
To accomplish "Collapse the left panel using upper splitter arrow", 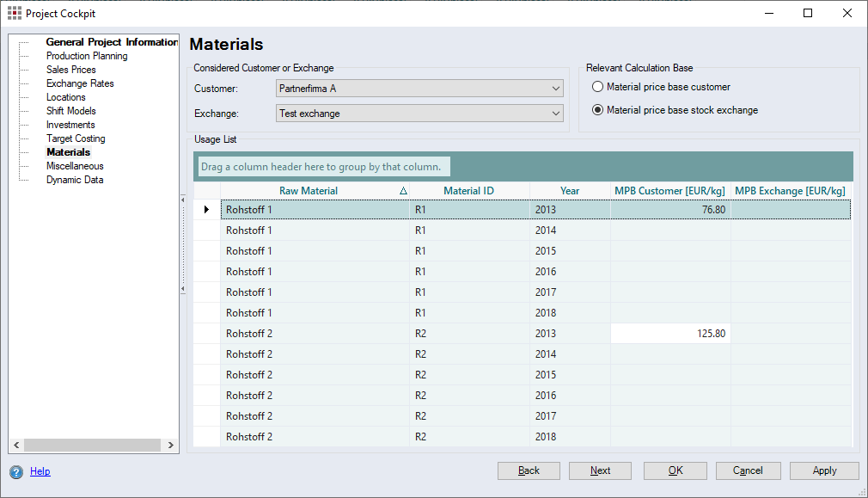I will tap(182, 200).
